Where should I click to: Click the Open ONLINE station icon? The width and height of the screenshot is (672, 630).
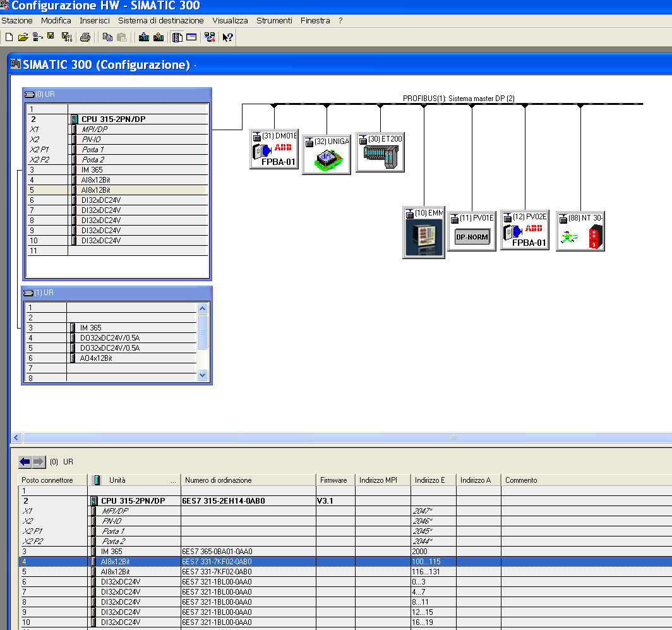coord(38,37)
